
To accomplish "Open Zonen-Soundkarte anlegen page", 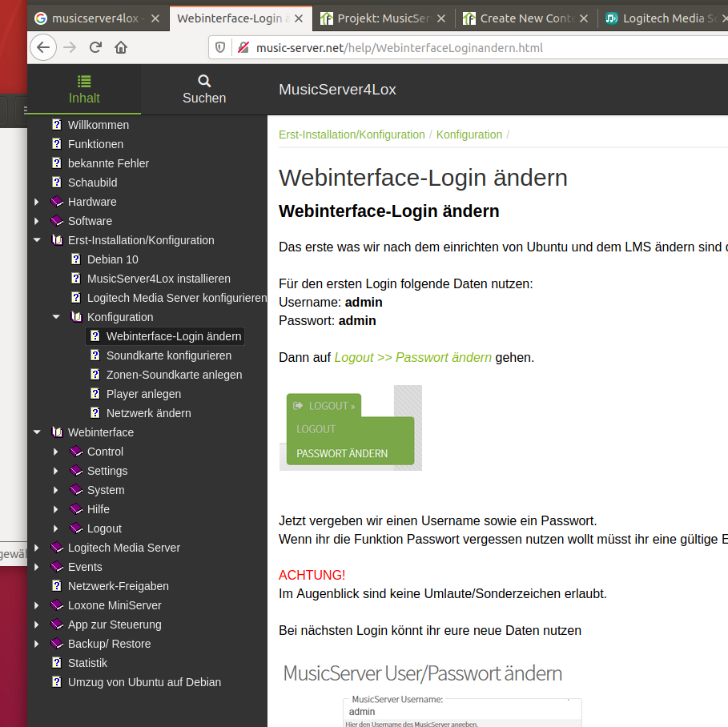I will coord(174,375).
